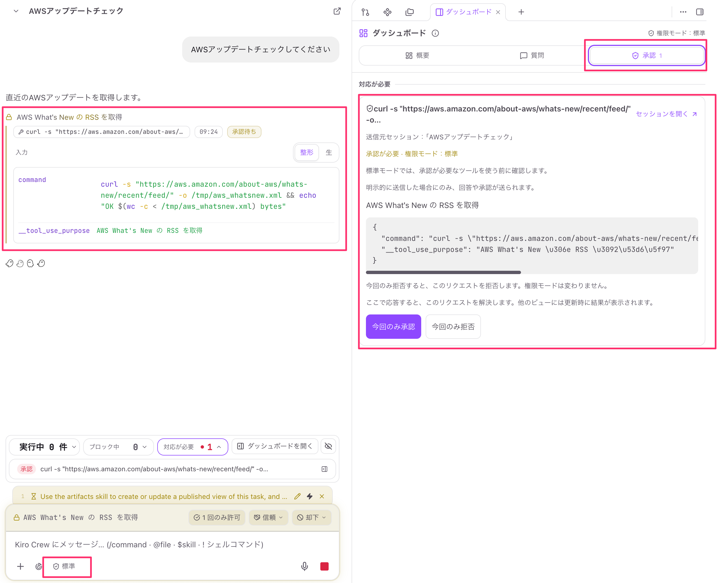Open session in external window icon
The height and width of the screenshot is (583, 728).
(337, 12)
